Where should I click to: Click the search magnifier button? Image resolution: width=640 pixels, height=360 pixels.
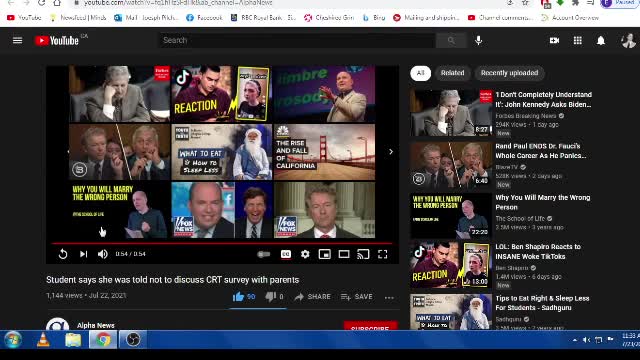coord(451,40)
